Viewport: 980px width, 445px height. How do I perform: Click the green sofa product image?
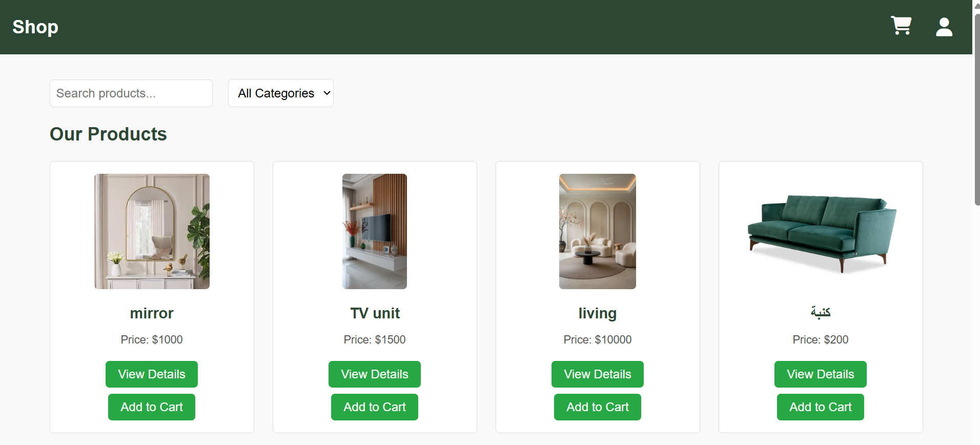821,231
